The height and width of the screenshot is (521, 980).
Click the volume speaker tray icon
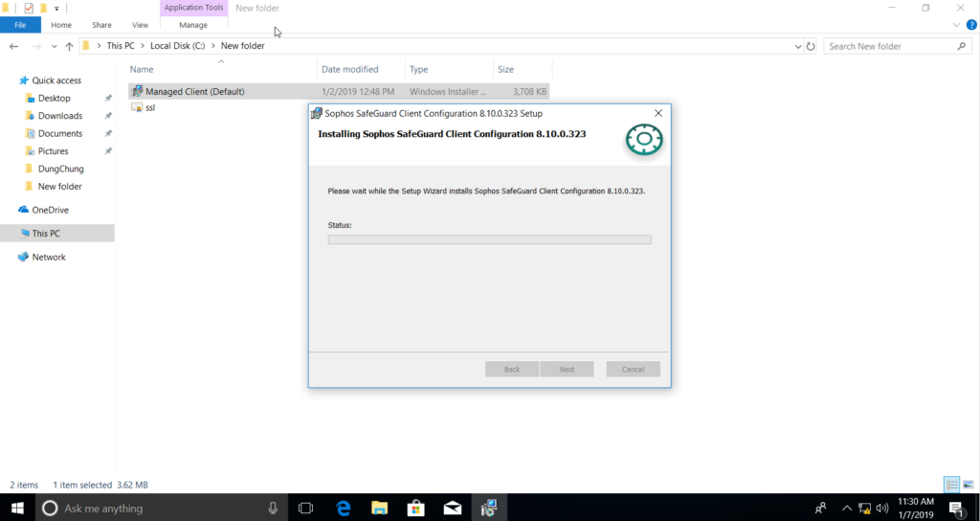click(x=882, y=508)
